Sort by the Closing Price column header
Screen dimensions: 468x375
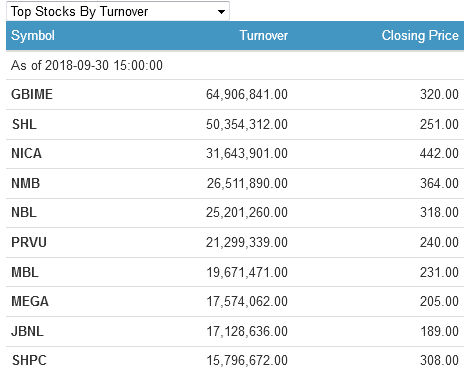pos(420,35)
